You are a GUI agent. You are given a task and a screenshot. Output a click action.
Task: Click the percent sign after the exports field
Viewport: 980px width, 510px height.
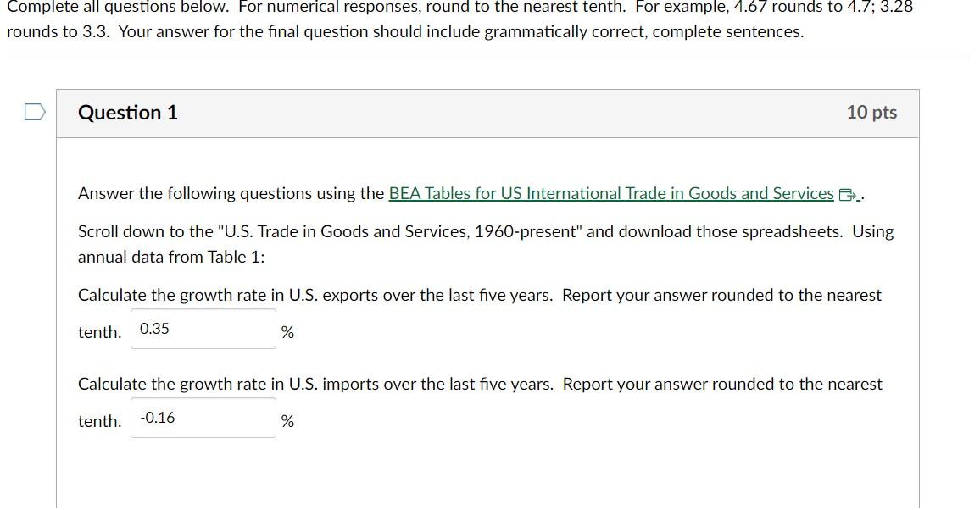tap(287, 332)
